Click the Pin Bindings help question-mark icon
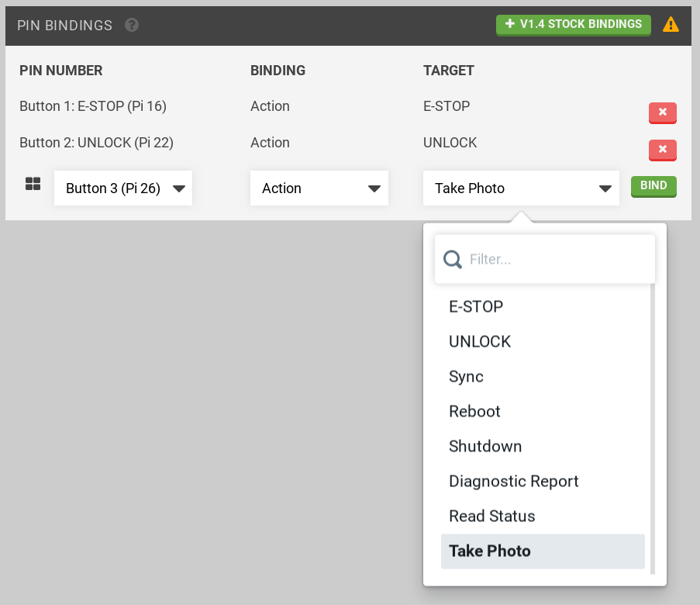Screen dimensions: 700x605 tap(132, 26)
